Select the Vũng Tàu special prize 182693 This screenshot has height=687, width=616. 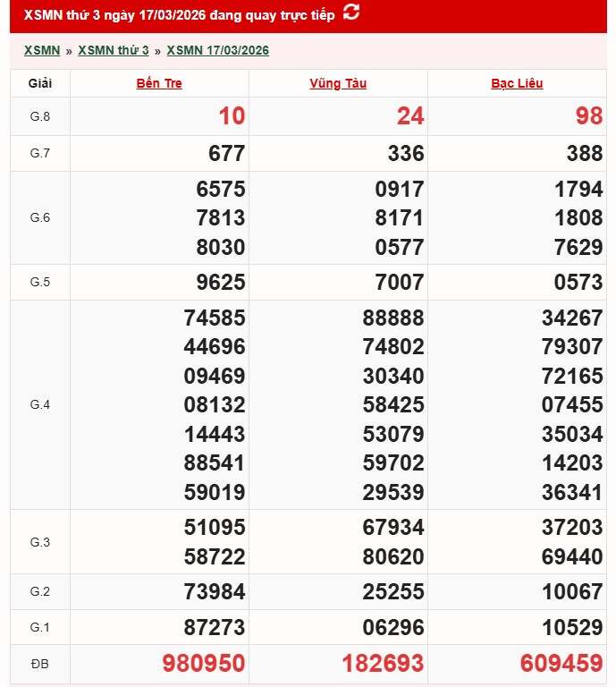[x=383, y=663]
